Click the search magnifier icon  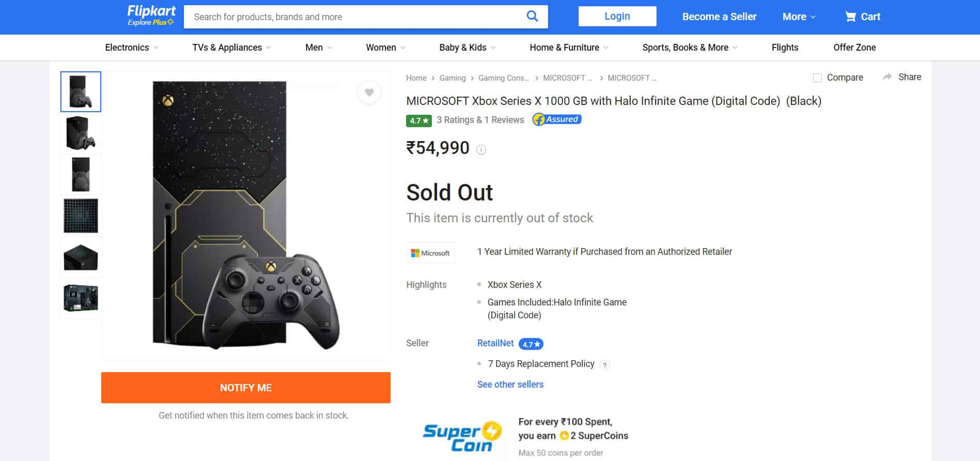(x=532, y=16)
